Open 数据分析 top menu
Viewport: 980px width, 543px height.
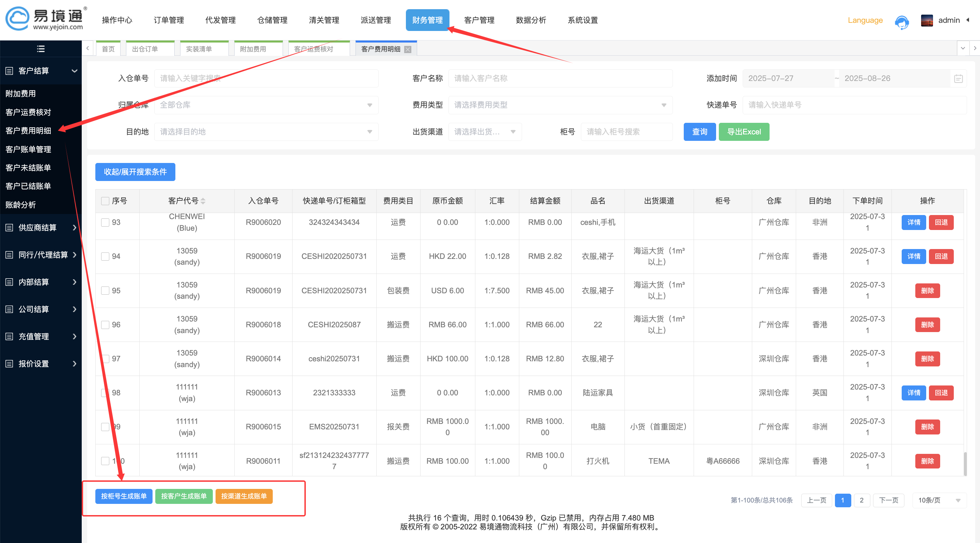(531, 20)
